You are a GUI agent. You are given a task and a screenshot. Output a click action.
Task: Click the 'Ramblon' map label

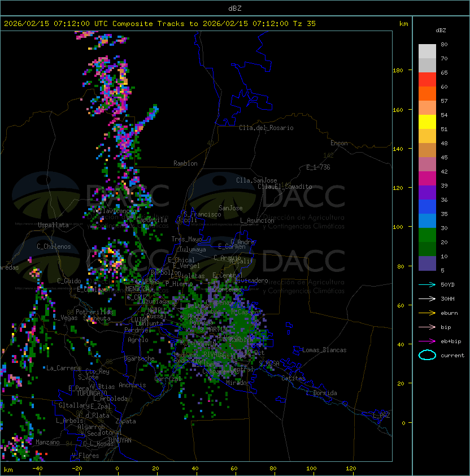click(185, 163)
